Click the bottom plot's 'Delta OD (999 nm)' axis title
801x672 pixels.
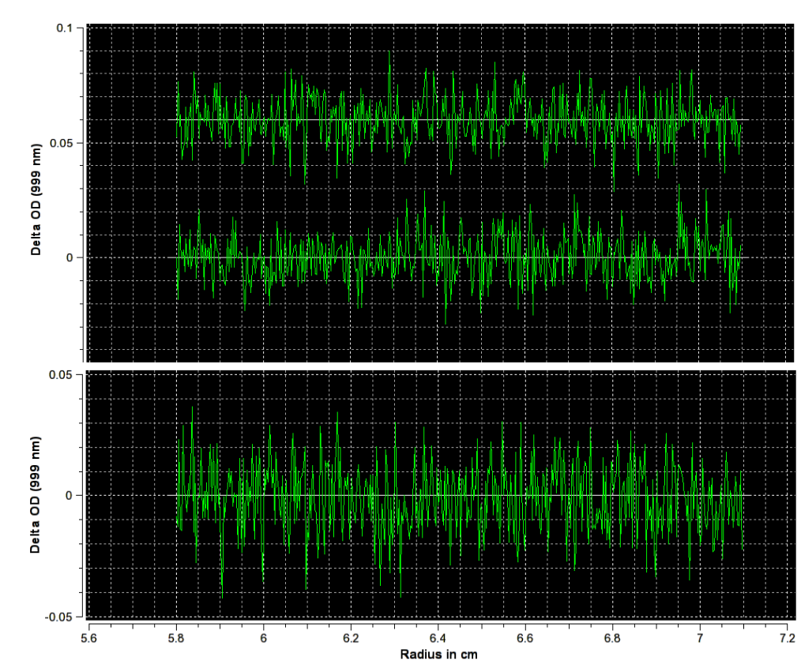point(36,493)
